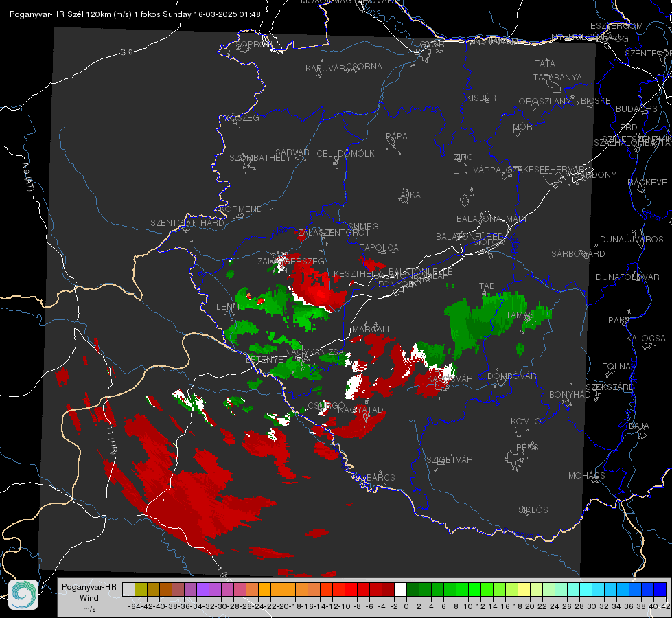Click the NAGYKANIZSA city label
The width and height of the screenshot is (672, 618).
[x=314, y=352]
